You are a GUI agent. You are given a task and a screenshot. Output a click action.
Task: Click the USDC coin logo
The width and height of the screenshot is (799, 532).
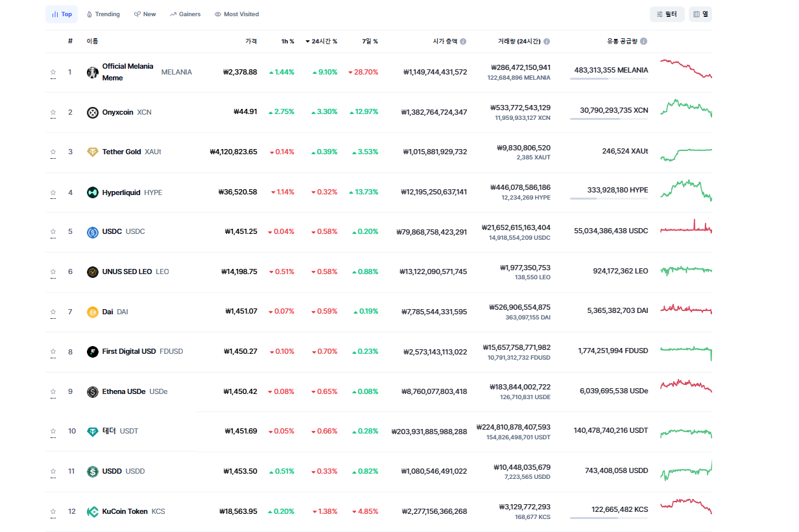(x=93, y=232)
